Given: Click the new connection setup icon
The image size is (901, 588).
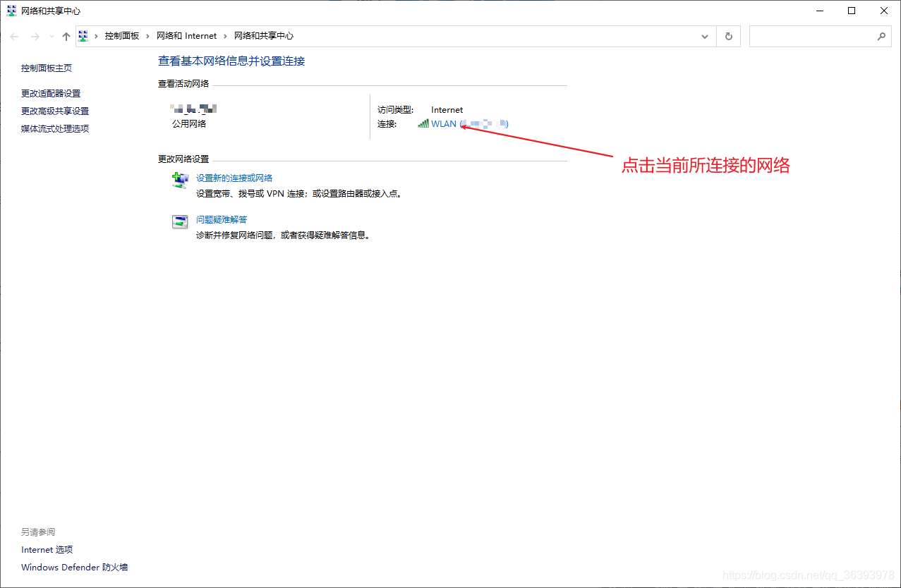Looking at the screenshot, I should (180, 180).
